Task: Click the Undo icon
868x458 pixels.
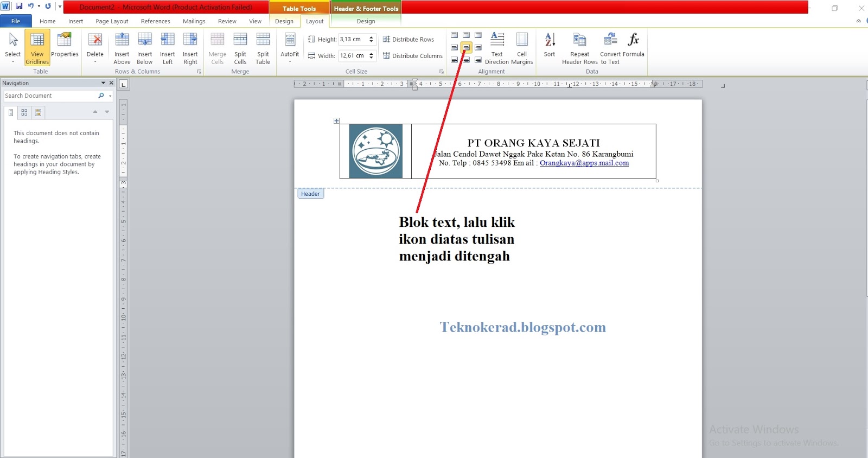Action: pyautogui.click(x=31, y=7)
